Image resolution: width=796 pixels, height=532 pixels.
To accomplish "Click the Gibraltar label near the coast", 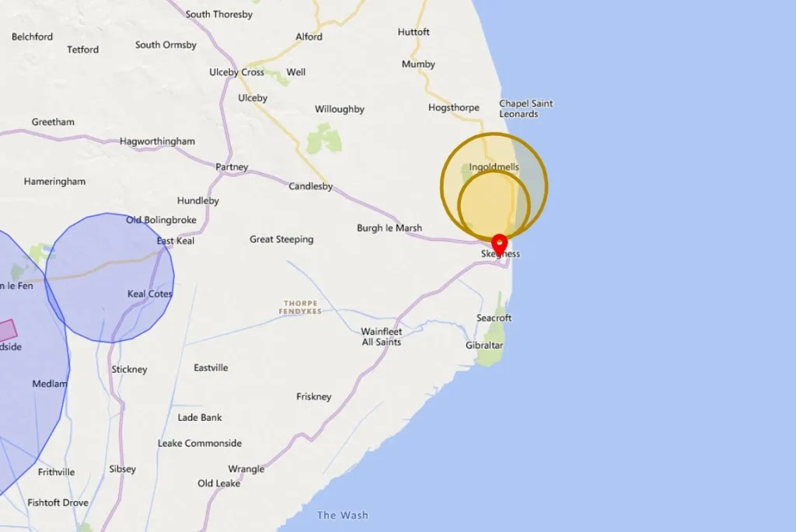I will tap(484, 345).
